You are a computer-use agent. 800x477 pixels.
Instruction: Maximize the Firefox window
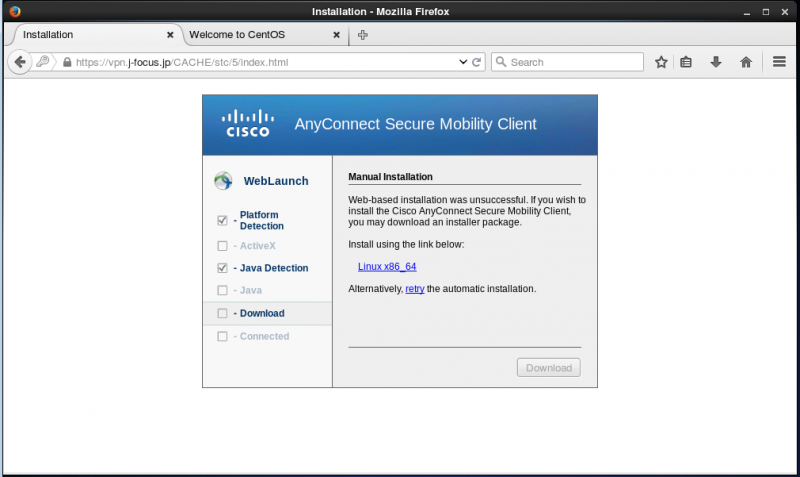[766, 12]
